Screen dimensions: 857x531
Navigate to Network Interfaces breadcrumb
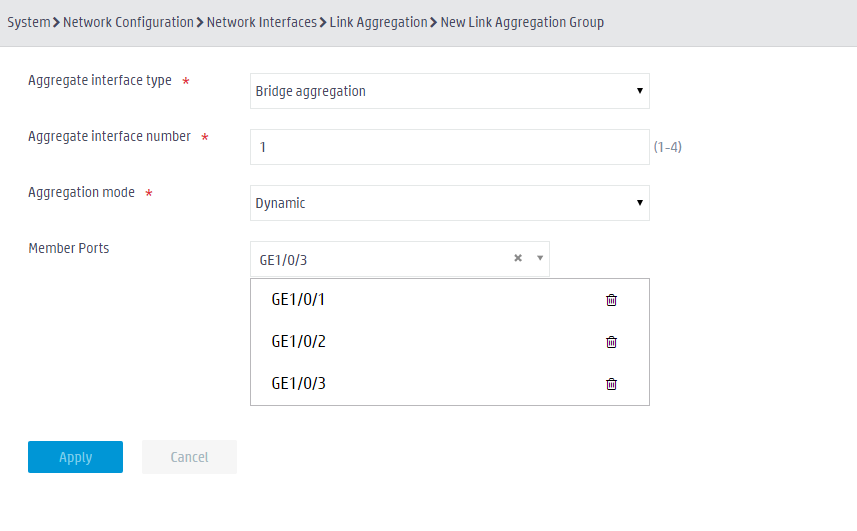click(x=262, y=22)
